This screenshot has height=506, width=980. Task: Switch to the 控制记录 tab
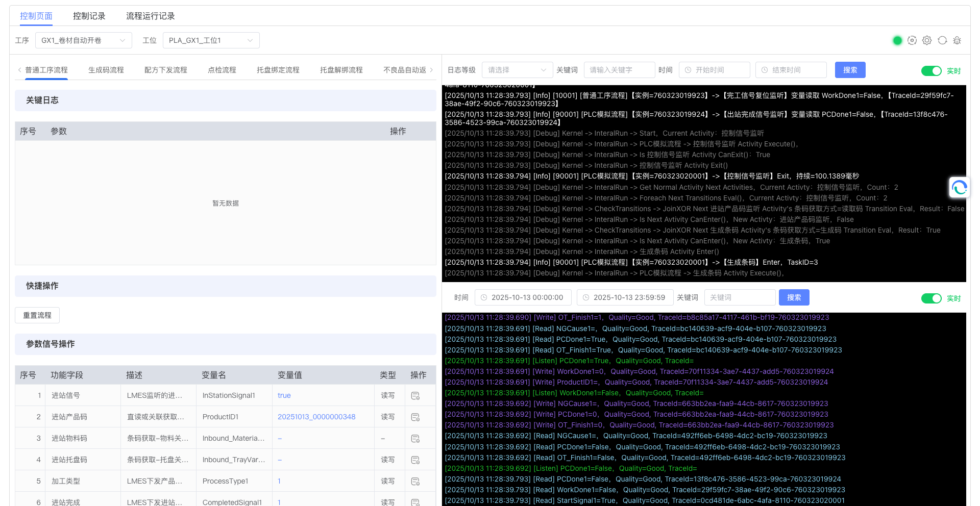click(x=89, y=16)
